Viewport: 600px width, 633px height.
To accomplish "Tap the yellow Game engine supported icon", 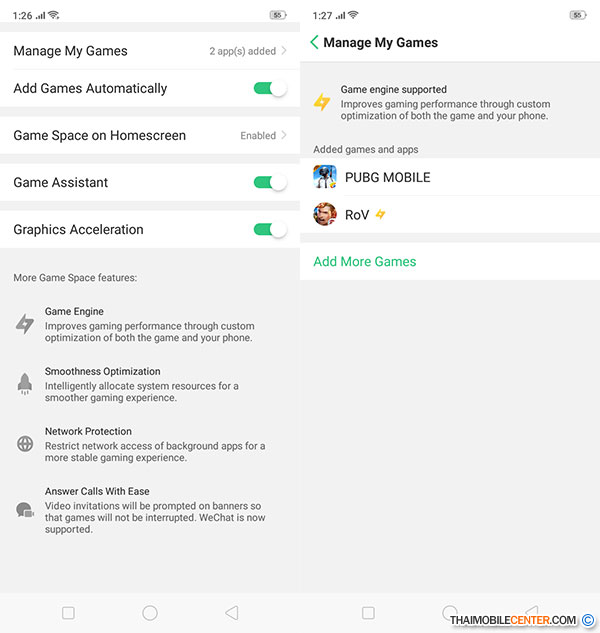I will coord(322,102).
